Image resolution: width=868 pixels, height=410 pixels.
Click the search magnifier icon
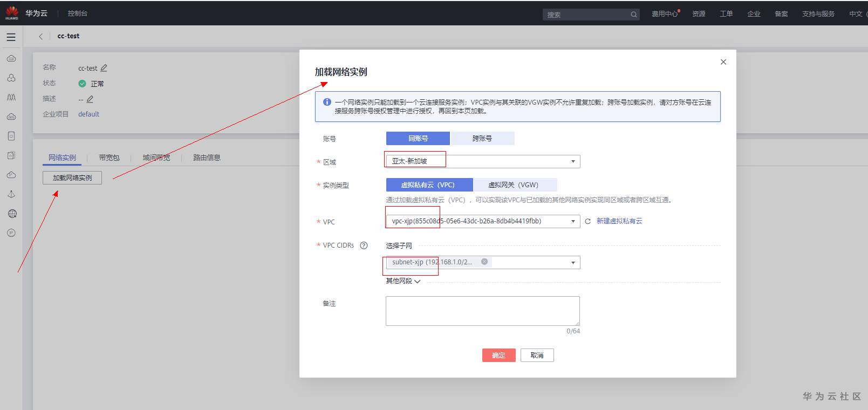click(x=634, y=15)
